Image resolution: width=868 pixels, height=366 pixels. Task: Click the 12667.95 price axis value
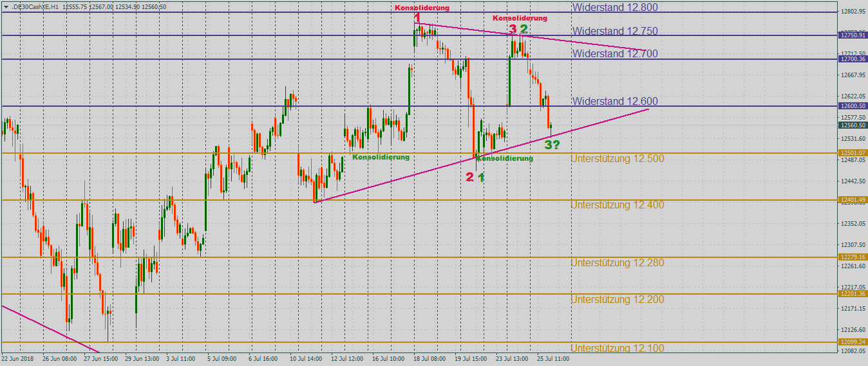853,75
